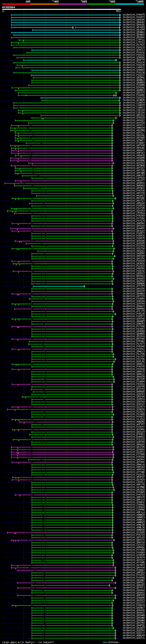Click the purple ~60% identity legend bar
The image size is (146, 644).
click(73, 4)
